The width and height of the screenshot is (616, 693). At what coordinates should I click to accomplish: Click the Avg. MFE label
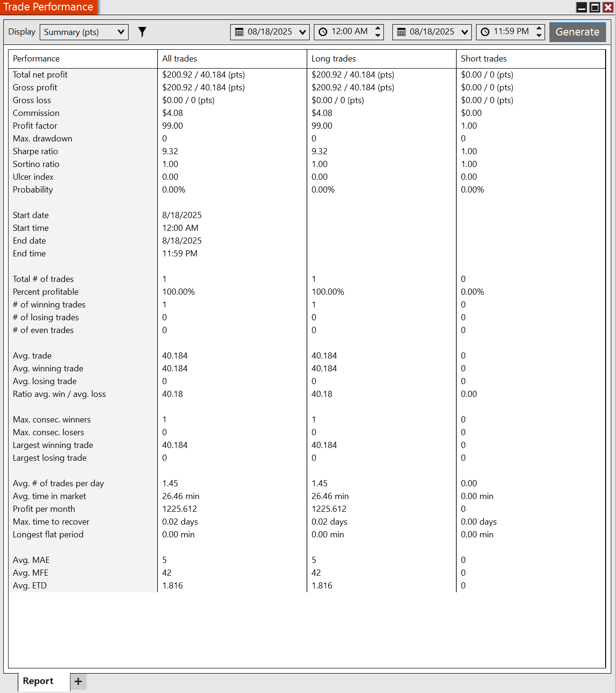(30, 573)
